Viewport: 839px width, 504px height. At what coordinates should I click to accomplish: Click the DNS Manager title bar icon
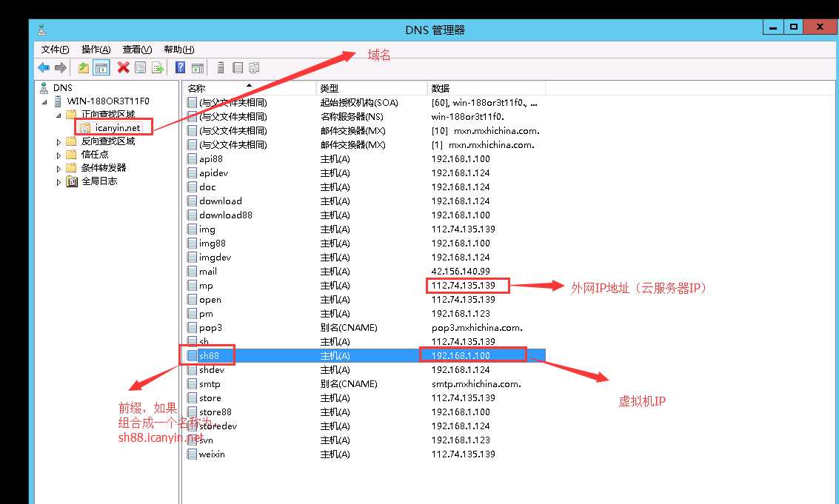42,30
